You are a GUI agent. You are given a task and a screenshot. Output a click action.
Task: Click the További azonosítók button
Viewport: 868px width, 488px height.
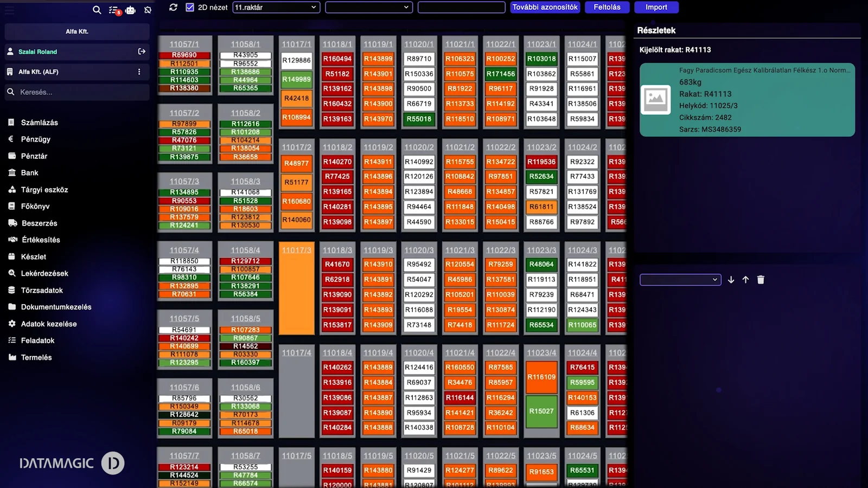click(x=545, y=8)
